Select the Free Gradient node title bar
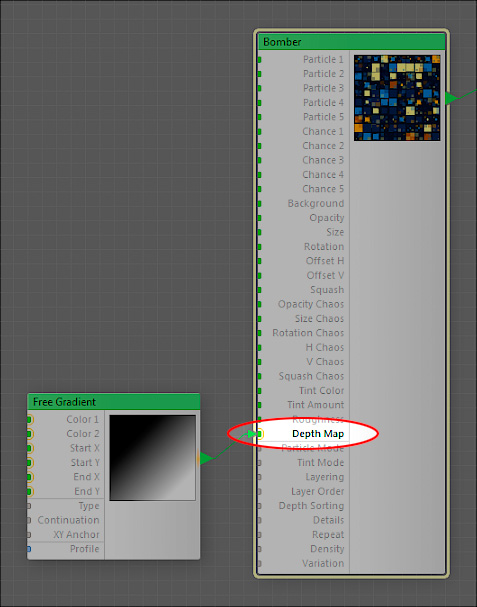Image resolution: width=477 pixels, height=607 pixels. 114,402
